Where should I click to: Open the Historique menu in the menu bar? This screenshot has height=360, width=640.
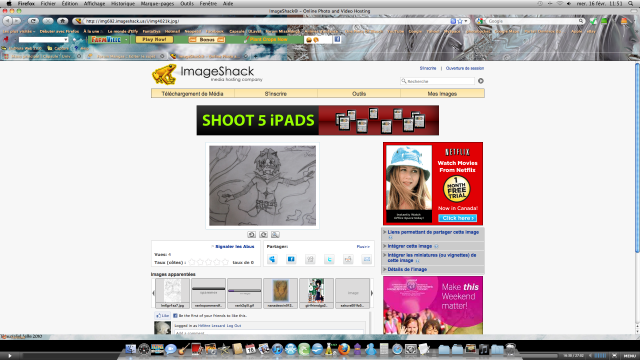[x=123, y=4]
